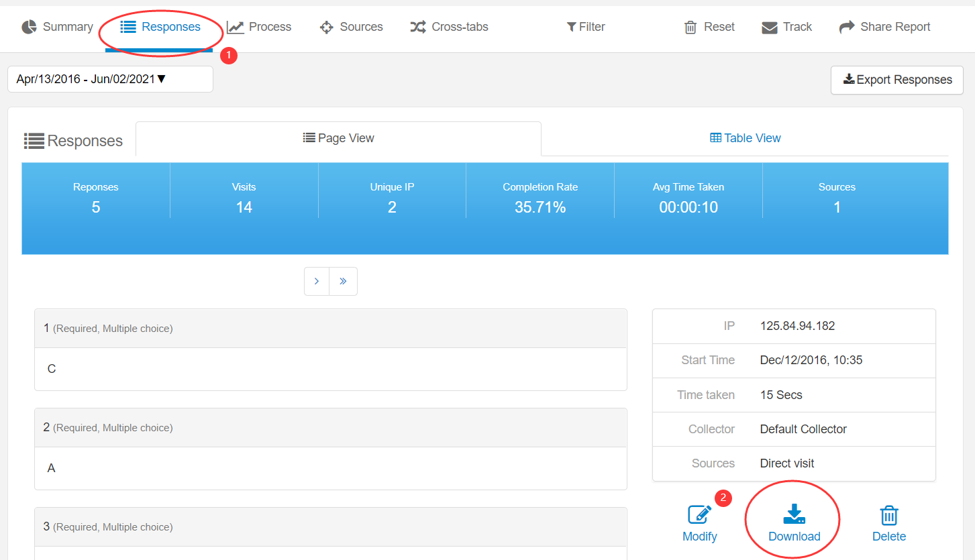Open the Responses tab

[160, 27]
